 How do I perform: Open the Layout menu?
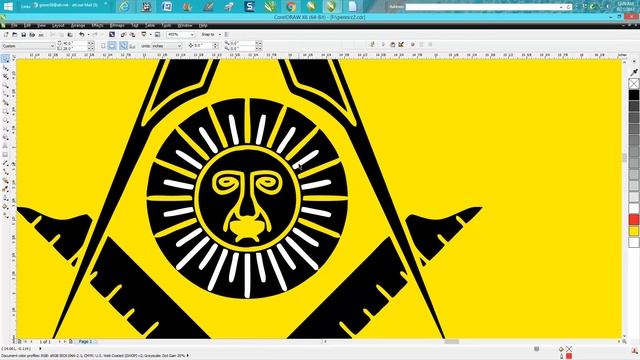(x=58, y=26)
